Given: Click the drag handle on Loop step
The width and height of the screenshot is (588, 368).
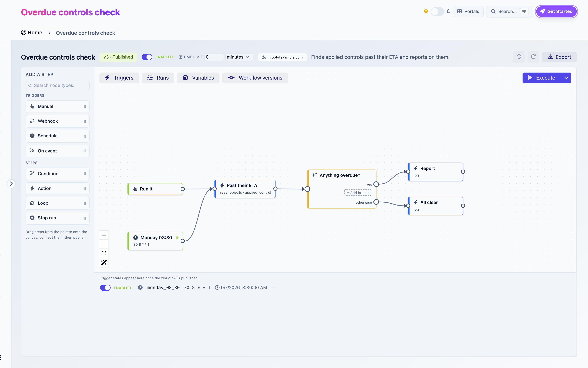Looking at the screenshot, I should (x=85, y=203).
